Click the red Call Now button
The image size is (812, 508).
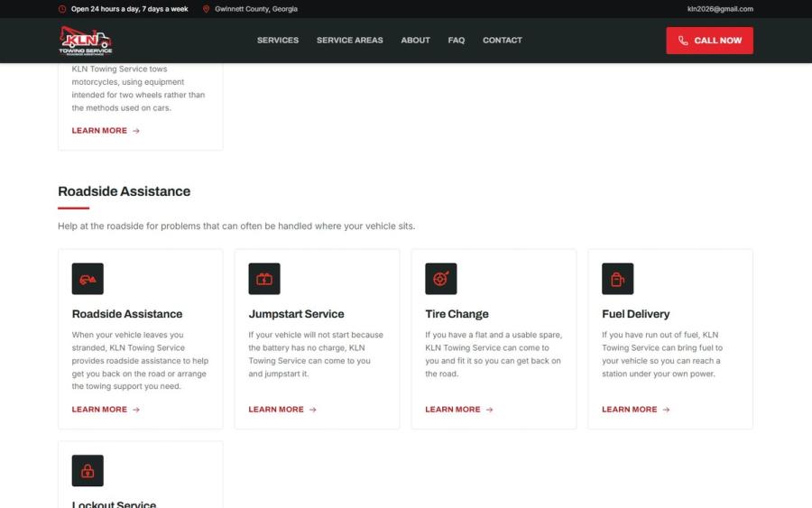pos(709,41)
